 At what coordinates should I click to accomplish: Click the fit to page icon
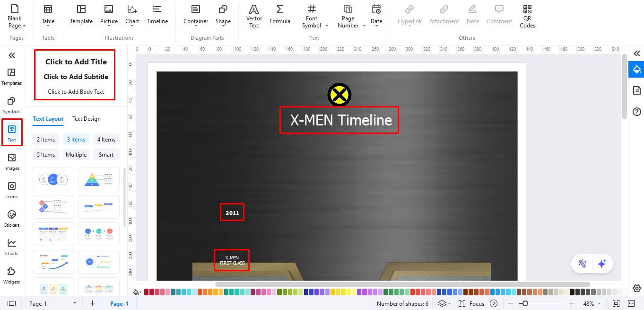pos(616,303)
